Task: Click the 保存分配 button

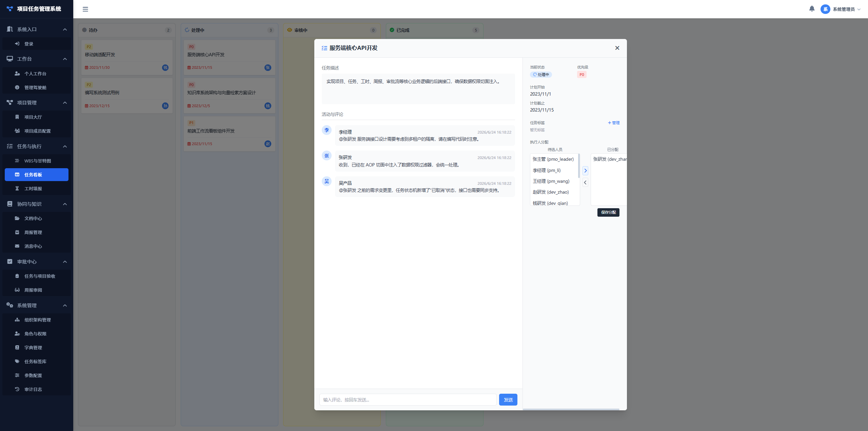Action: pyautogui.click(x=608, y=212)
